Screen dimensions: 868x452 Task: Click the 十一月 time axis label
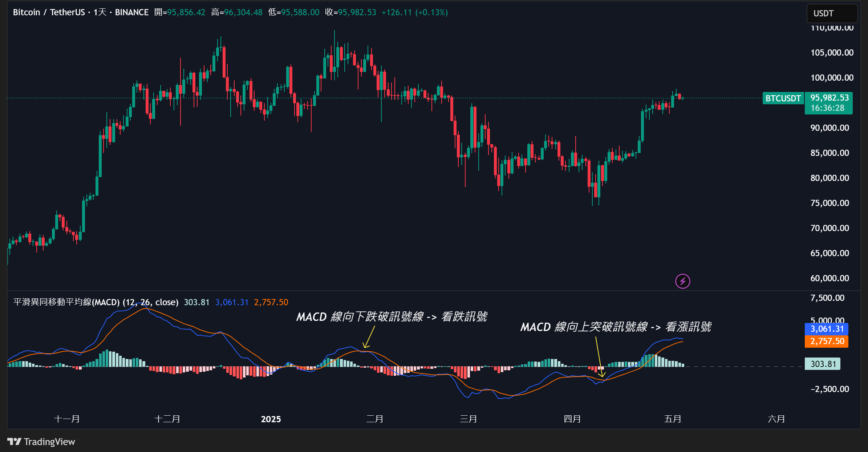pos(67,419)
